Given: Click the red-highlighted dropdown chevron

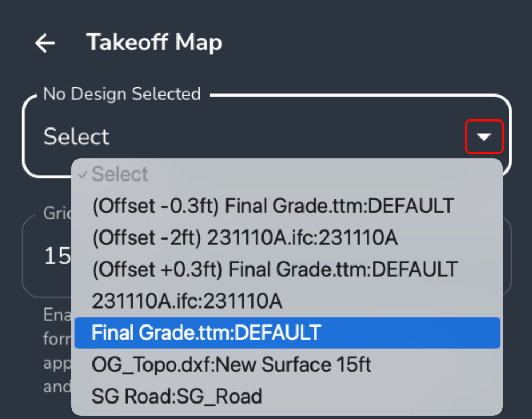Looking at the screenshot, I should (x=484, y=136).
